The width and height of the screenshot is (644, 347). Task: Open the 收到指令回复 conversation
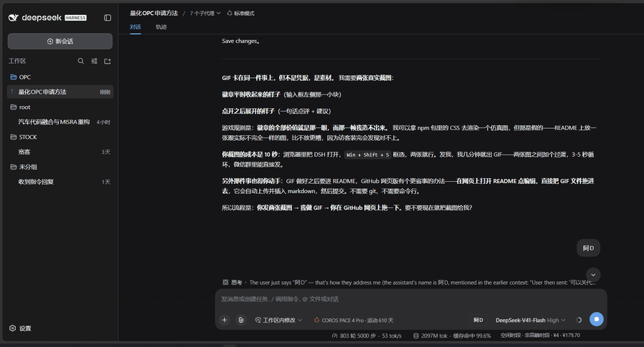(x=60, y=182)
